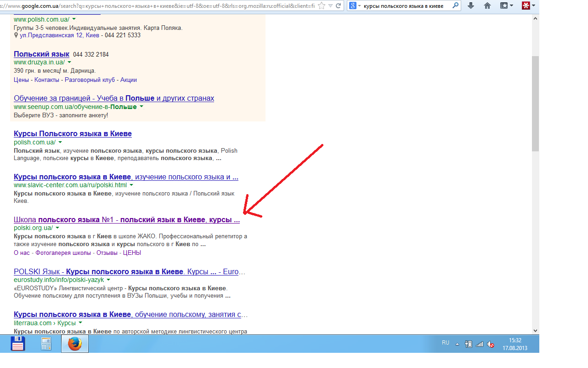The image size is (588, 368).
Task: Expand arrow next to slavic-center.com.ua URL
Action: pos(131,185)
